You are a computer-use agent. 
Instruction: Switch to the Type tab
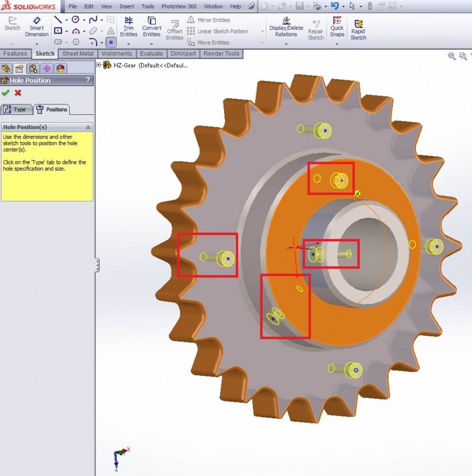coord(16,110)
